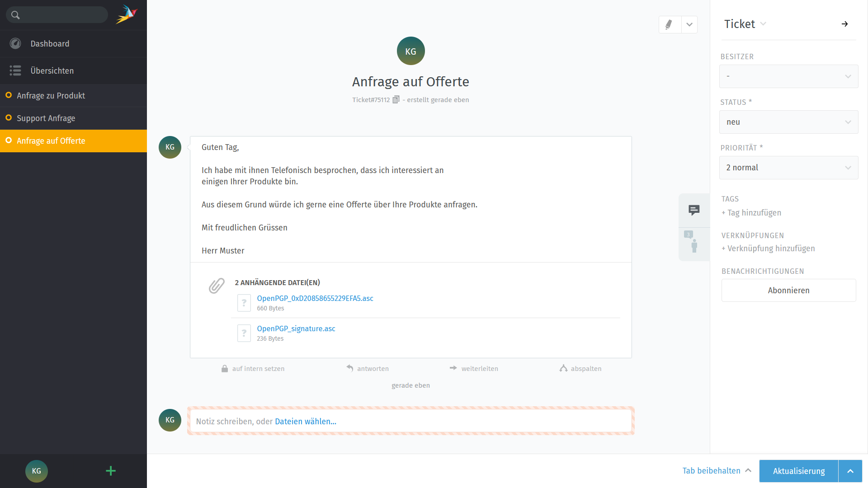Collapse sidebar with the arrow icon
Image resolution: width=868 pixels, height=488 pixels.
tap(844, 24)
